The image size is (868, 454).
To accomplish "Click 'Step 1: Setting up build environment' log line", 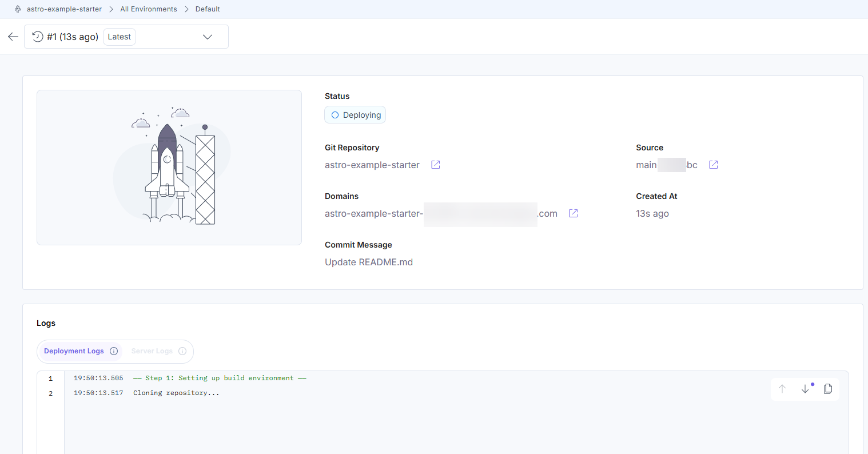I will [x=220, y=378].
